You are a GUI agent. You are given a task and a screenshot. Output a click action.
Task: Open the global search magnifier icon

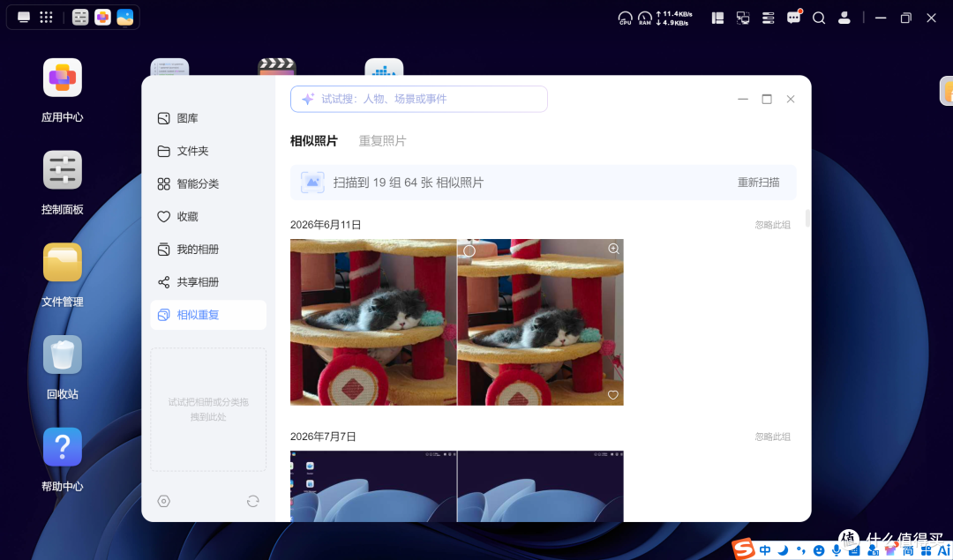[819, 19]
